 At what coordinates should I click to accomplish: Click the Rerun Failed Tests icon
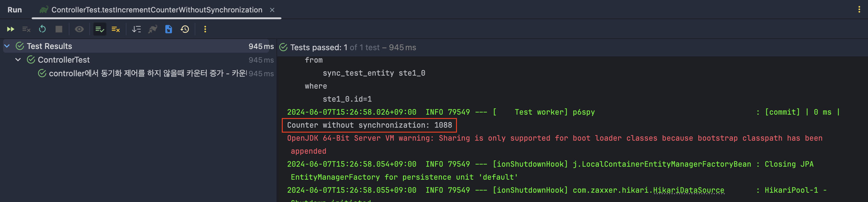pos(26,29)
